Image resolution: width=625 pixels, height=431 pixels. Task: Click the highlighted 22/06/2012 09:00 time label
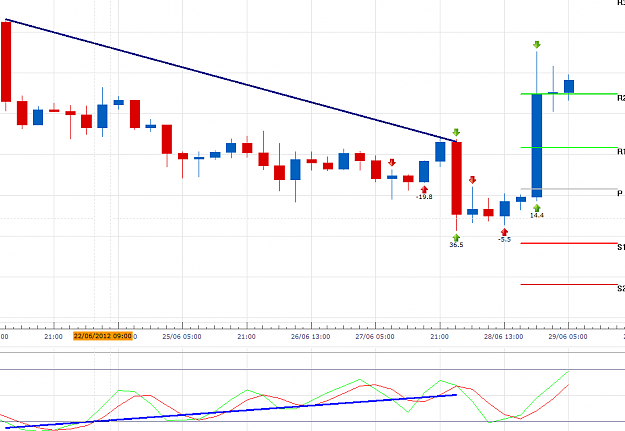pos(103,336)
